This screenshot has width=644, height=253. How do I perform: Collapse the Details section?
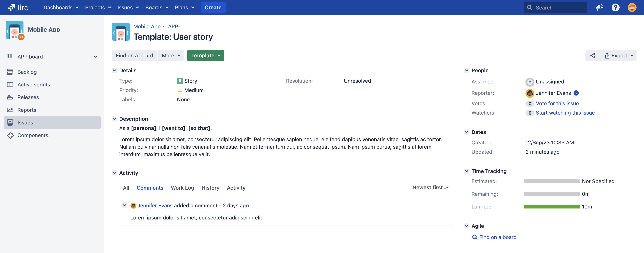click(114, 70)
